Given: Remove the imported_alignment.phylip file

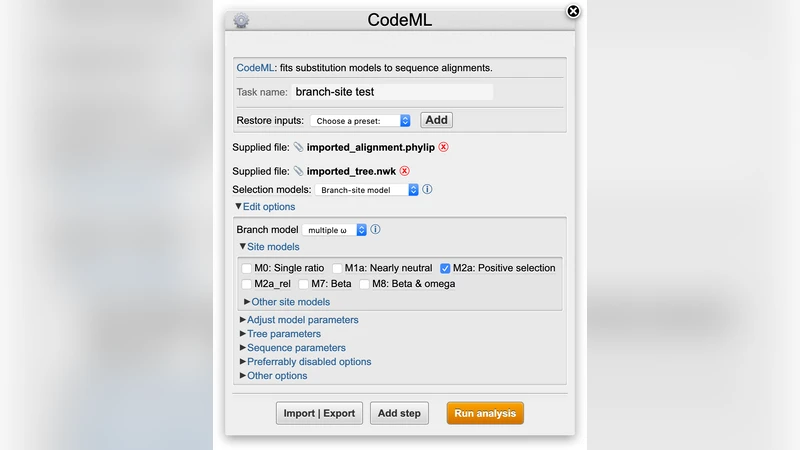Looking at the screenshot, I should point(444,147).
